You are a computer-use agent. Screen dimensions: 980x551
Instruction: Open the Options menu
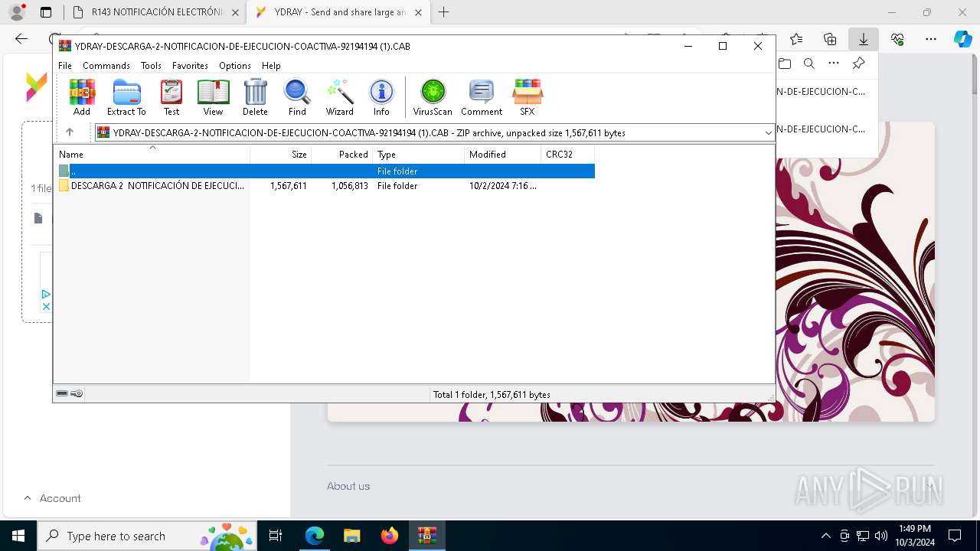[235, 66]
